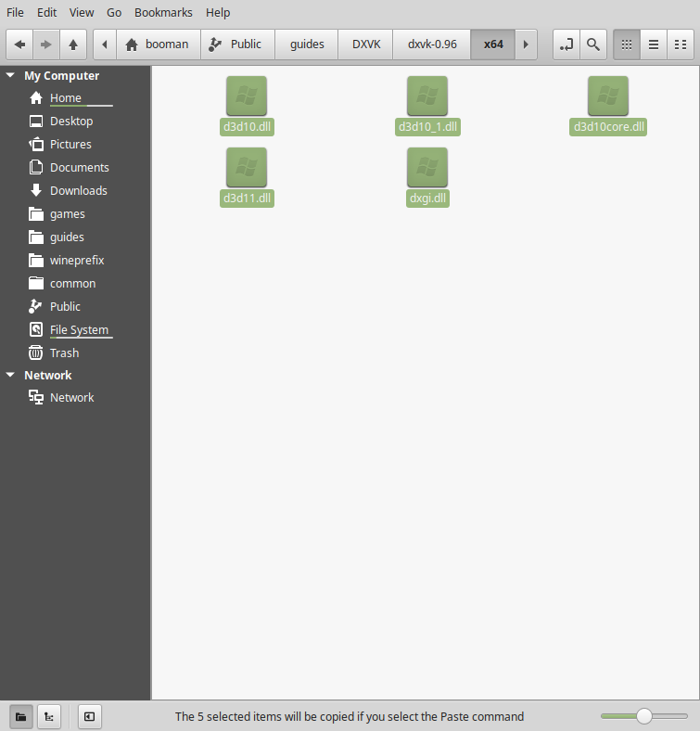Open Home in the sidebar
700x731 pixels.
pyautogui.click(x=75, y=98)
